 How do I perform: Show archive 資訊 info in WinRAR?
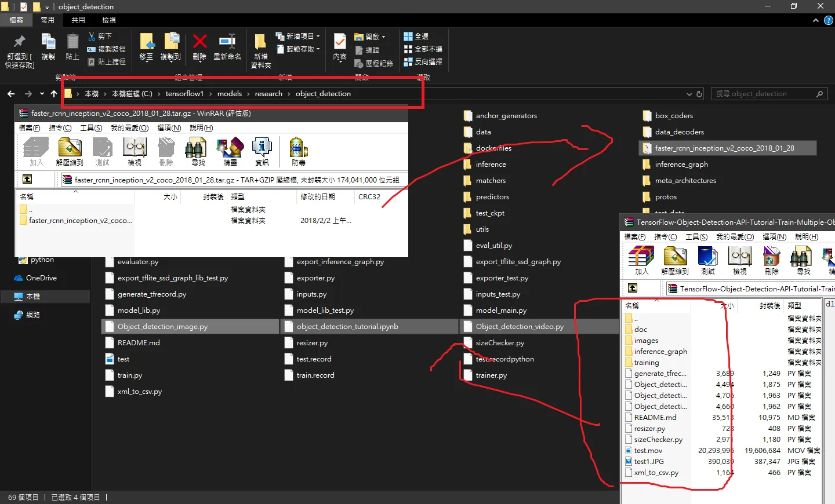pos(262,152)
